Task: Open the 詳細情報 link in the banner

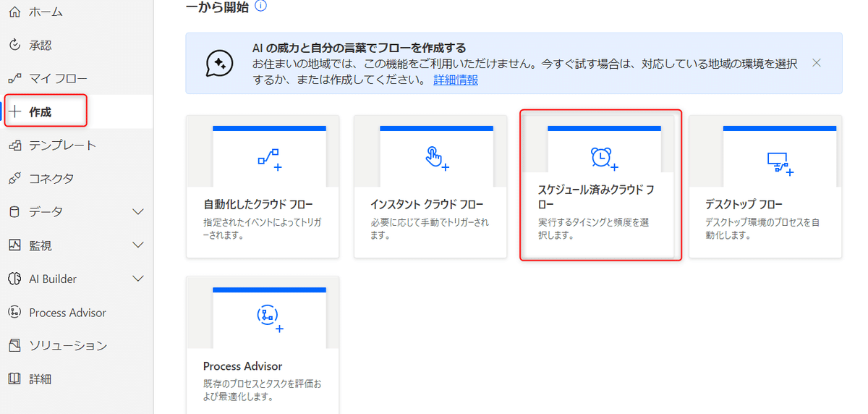Action: (x=456, y=80)
